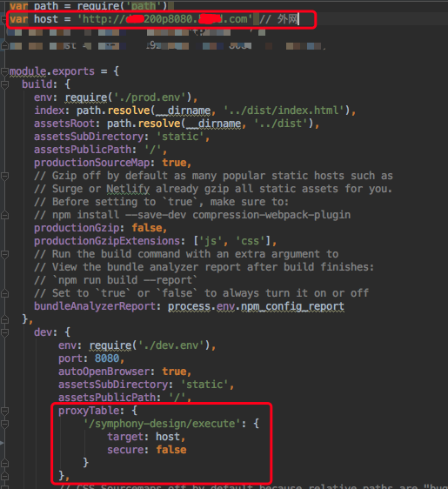Click the 'js' string in the extensions array
The height and width of the screenshot is (489, 448).
[211, 241]
